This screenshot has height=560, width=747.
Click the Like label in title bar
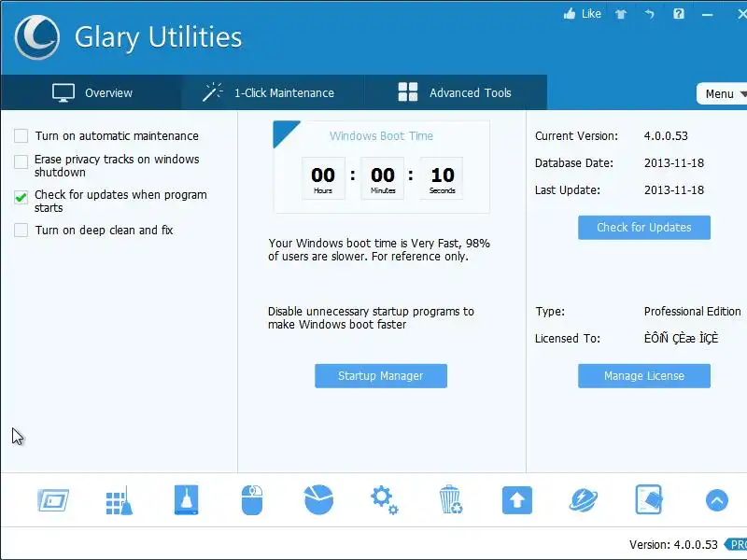(x=591, y=14)
